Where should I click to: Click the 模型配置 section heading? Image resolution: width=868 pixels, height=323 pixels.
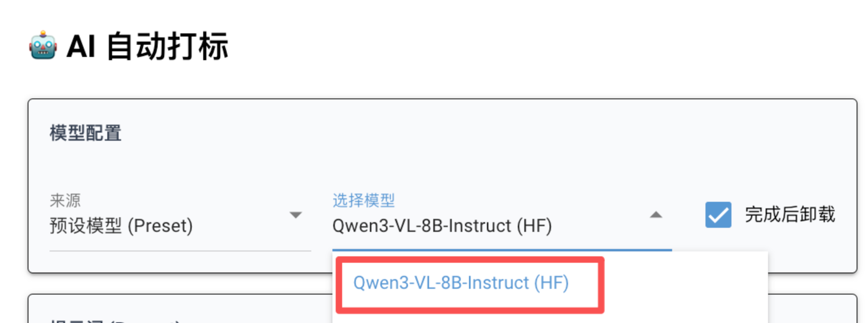click(x=85, y=133)
